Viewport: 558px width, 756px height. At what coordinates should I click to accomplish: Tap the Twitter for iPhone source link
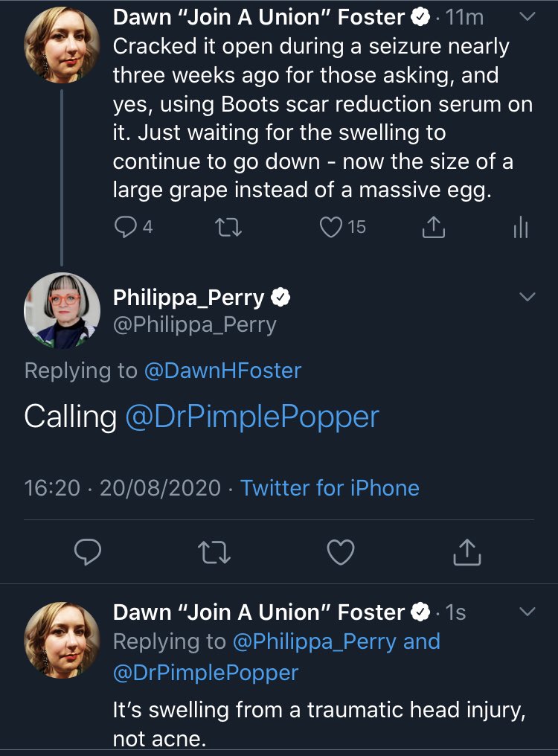pyautogui.click(x=330, y=488)
